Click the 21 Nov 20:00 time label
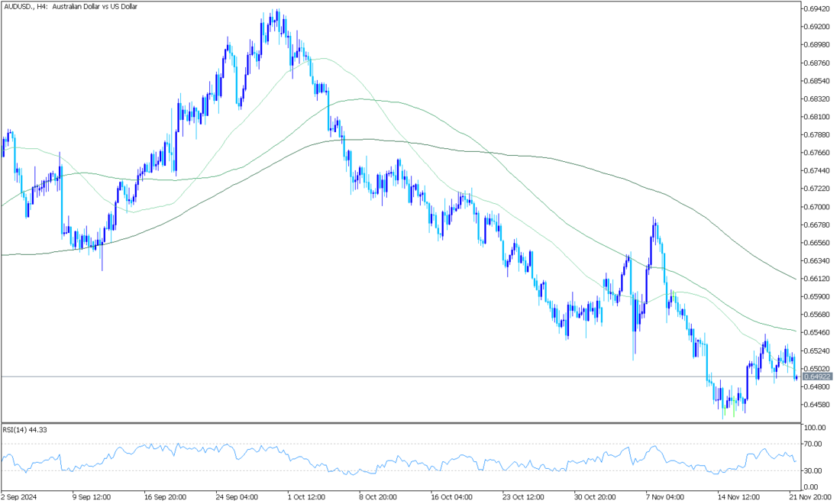The width and height of the screenshot is (840, 504). coord(810,497)
